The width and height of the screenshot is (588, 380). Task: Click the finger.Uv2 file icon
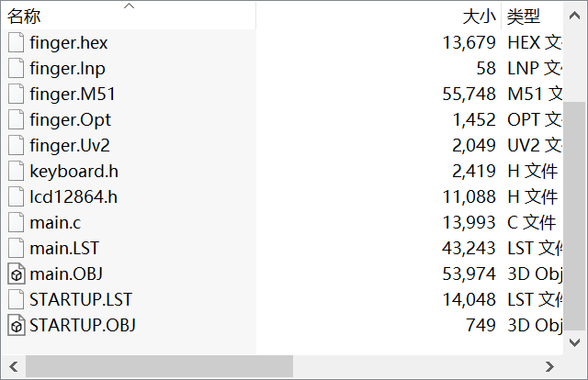(x=17, y=145)
